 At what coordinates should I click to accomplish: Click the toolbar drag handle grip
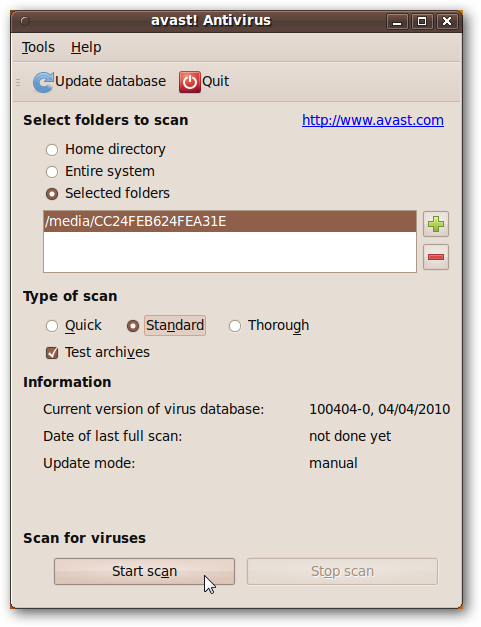point(18,82)
